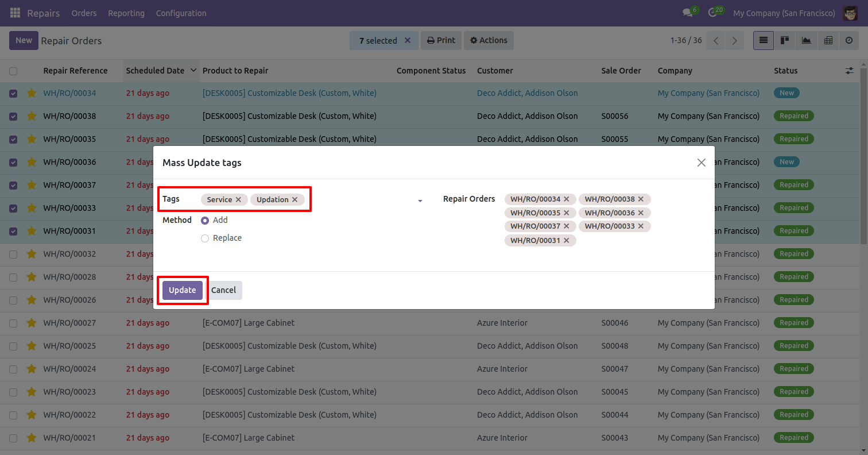Click Cancel in the Mass Update dialog
The height and width of the screenshot is (455, 868).
point(224,290)
